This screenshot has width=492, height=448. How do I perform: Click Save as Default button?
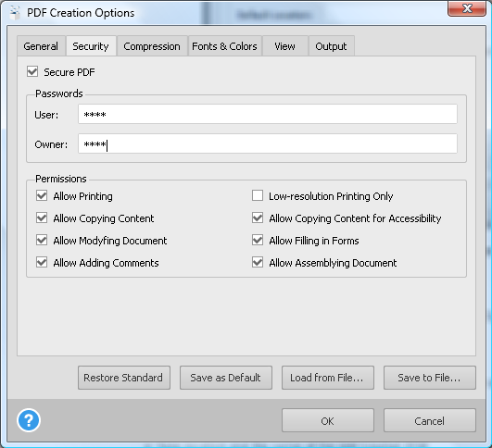pyautogui.click(x=225, y=378)
